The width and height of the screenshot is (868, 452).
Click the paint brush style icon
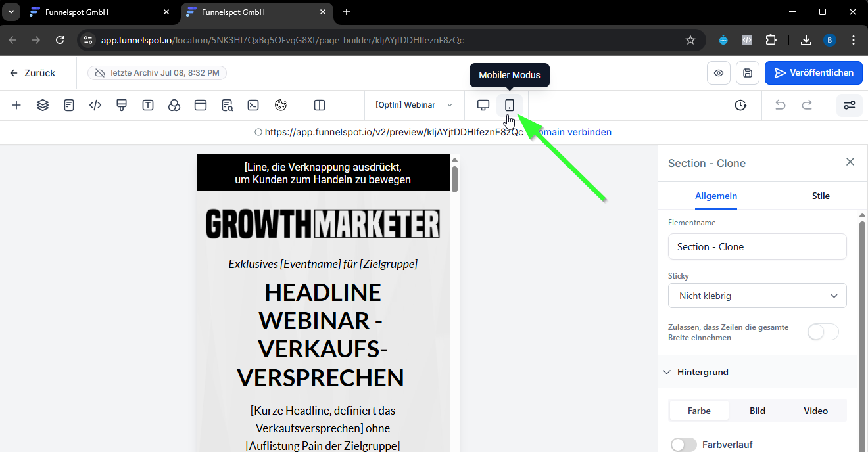click(x=122, y=105)
